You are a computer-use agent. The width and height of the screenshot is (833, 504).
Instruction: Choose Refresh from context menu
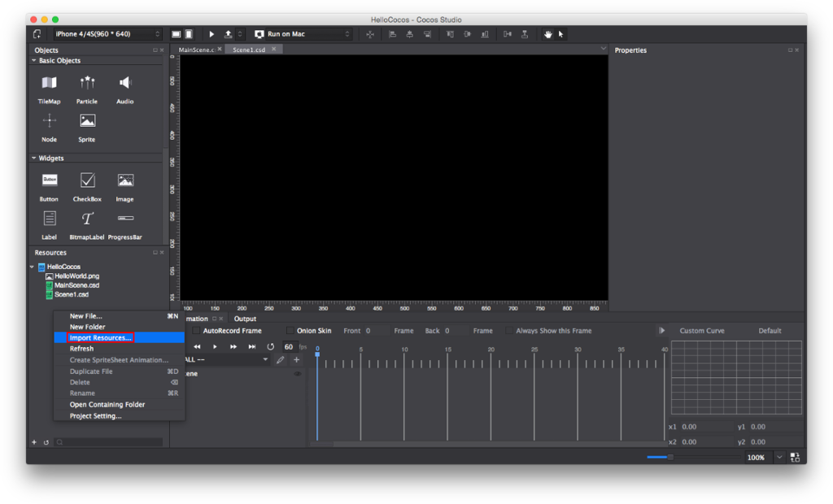point(119,349)
